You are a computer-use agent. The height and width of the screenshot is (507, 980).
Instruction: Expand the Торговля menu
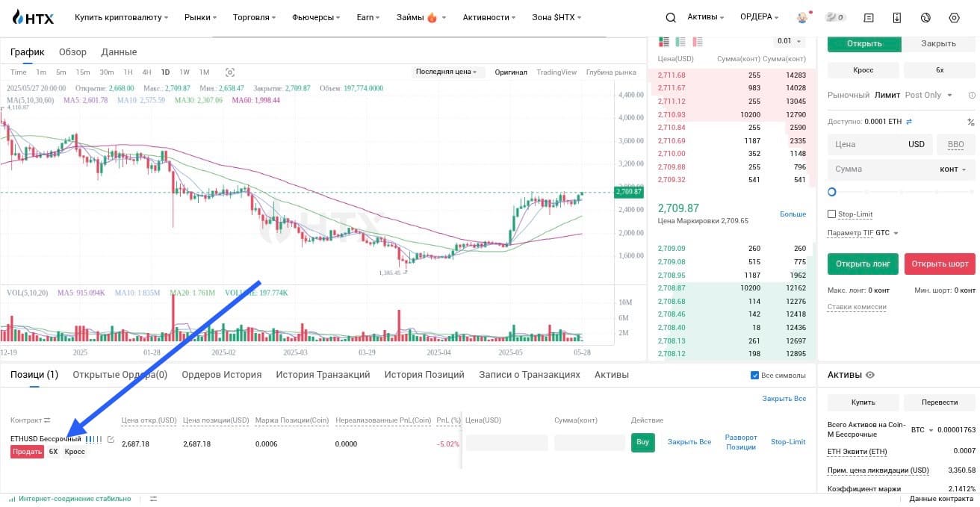254,17
